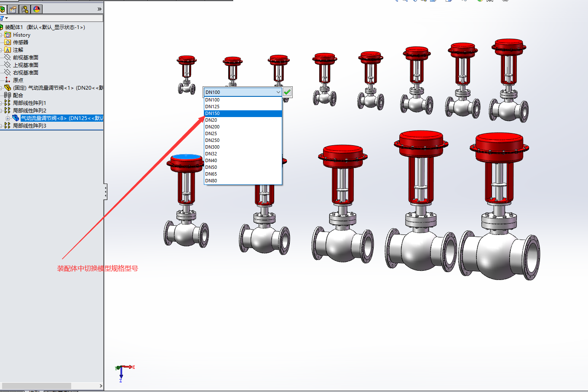Viewport: 588px width, 392px height.
Task: Collapse the left panel via splitter handle
Action: (105, 192)
